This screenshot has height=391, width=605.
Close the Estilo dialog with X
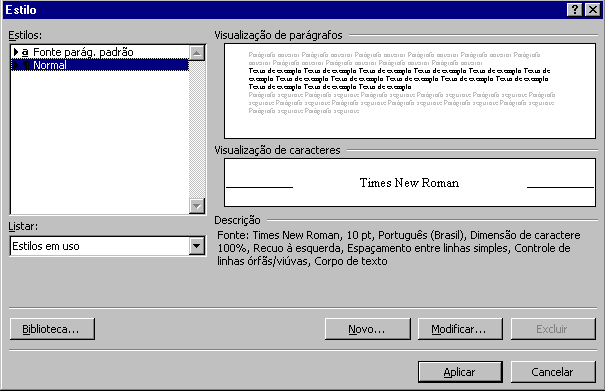[x=593, y=10]
